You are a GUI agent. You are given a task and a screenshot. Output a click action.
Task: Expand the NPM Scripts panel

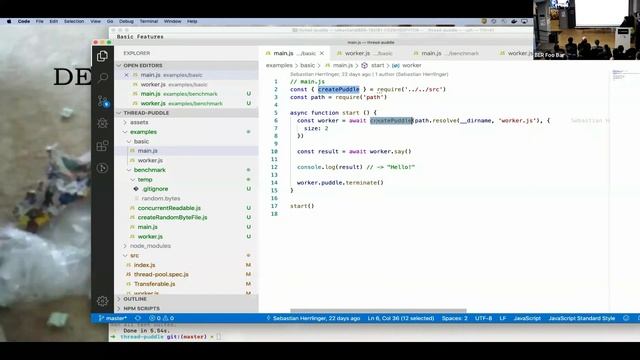pos(141,309)
